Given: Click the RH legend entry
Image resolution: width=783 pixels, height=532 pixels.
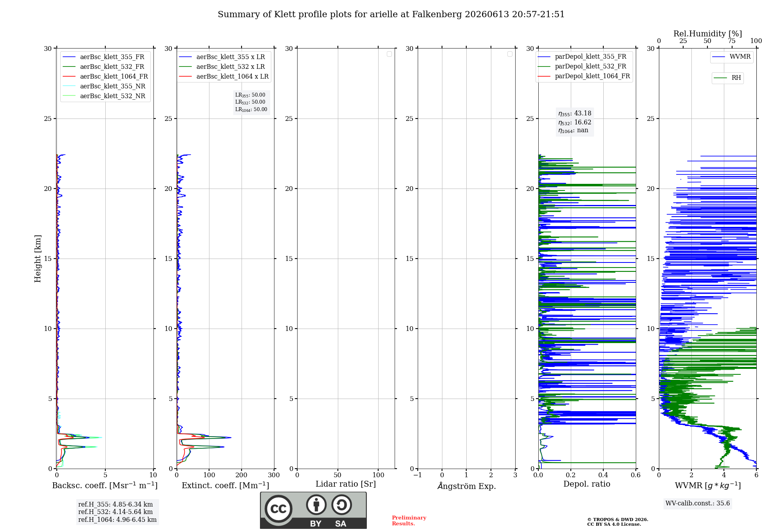Looking at the screenshot, I should (727, 78).
